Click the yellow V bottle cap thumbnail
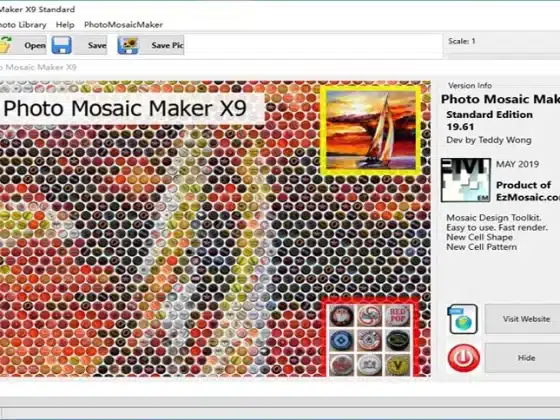 coord(398,365)
